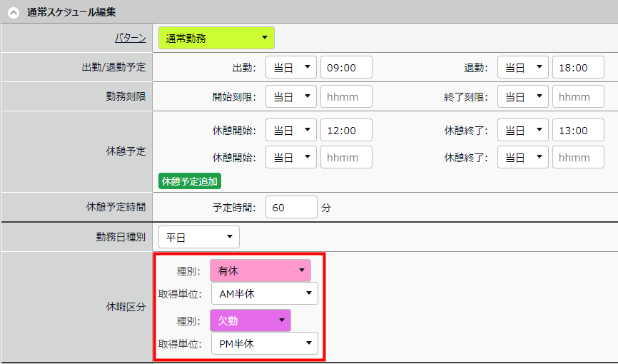Open the 出勤 day dropdown

291,67
